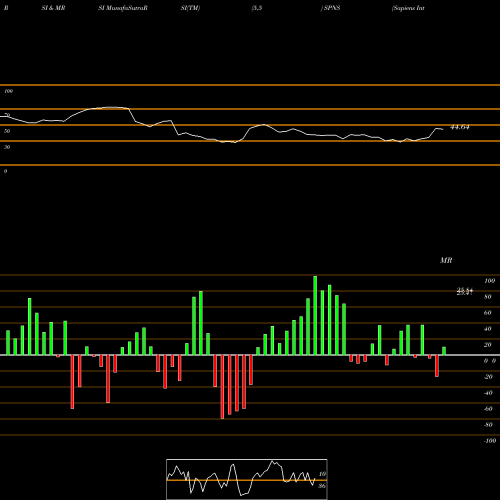Click the -60 axis label of the MR chart
Viewport: 500px width, 500px height.
coord(488,409)
